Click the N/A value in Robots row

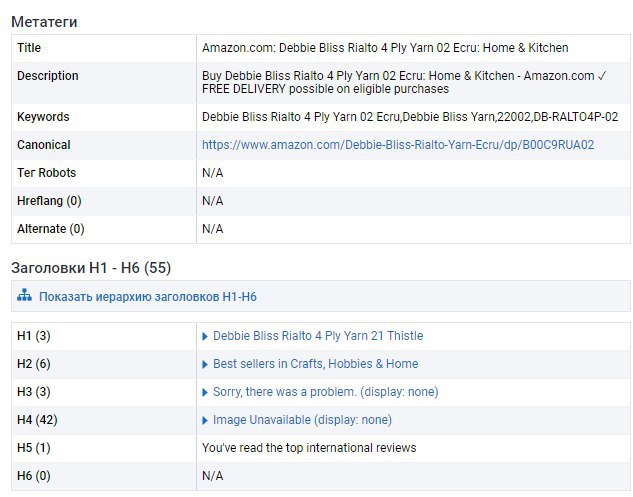tap(212, 173)
